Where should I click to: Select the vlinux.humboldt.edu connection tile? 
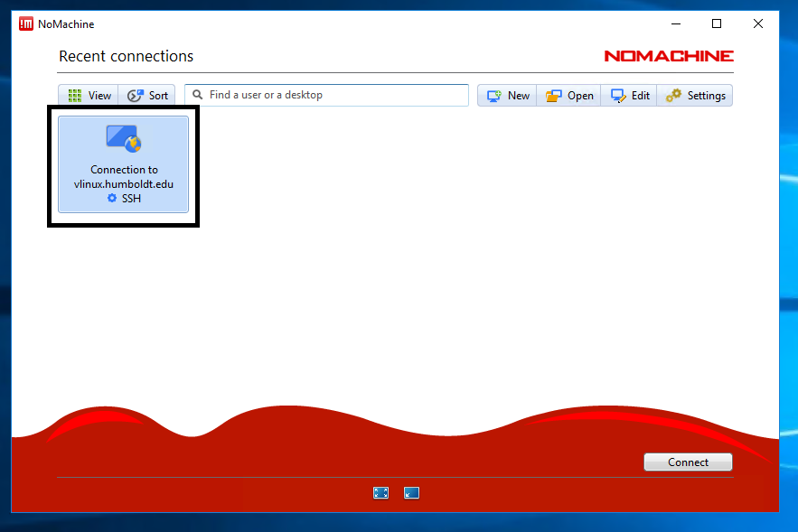click(123, 164)
